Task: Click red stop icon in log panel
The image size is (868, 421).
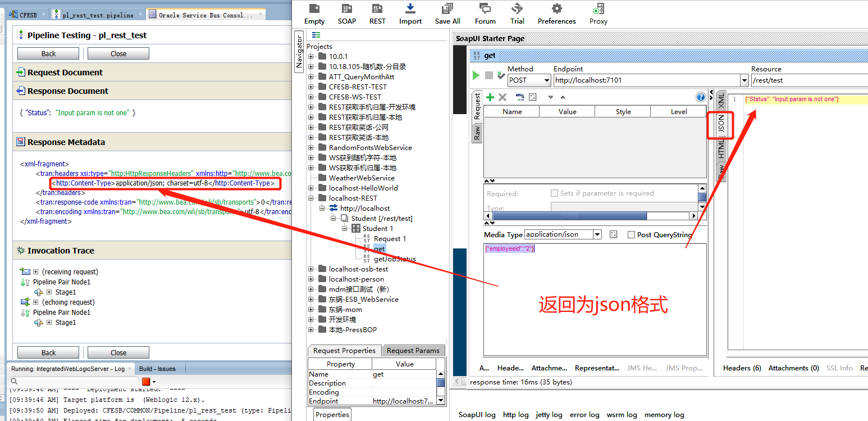Action: click(x=146, y=382)
